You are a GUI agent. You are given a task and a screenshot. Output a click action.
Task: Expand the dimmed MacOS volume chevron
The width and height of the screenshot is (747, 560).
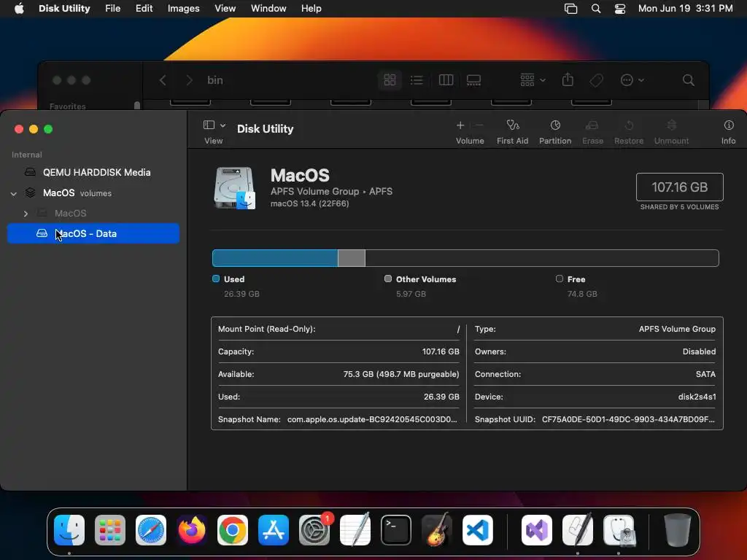[26, 214]
